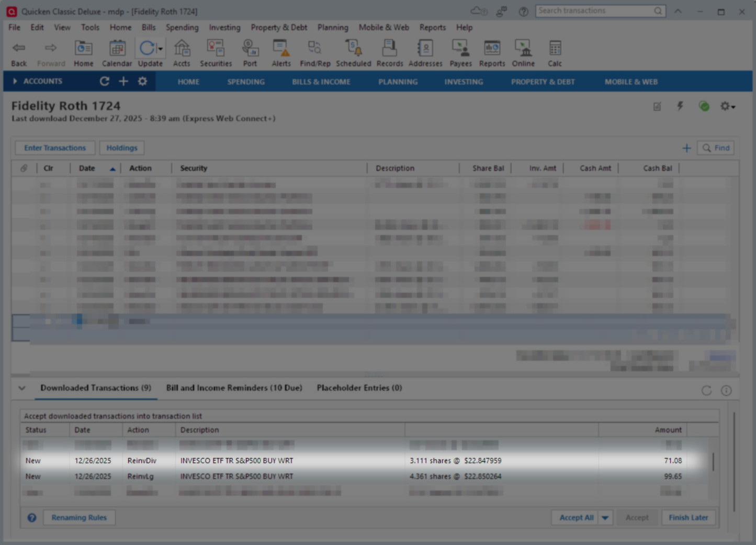Switch to the MOBILE & WEB tab
This screenshot has height=545, width=756.
(x=631, y=82)
